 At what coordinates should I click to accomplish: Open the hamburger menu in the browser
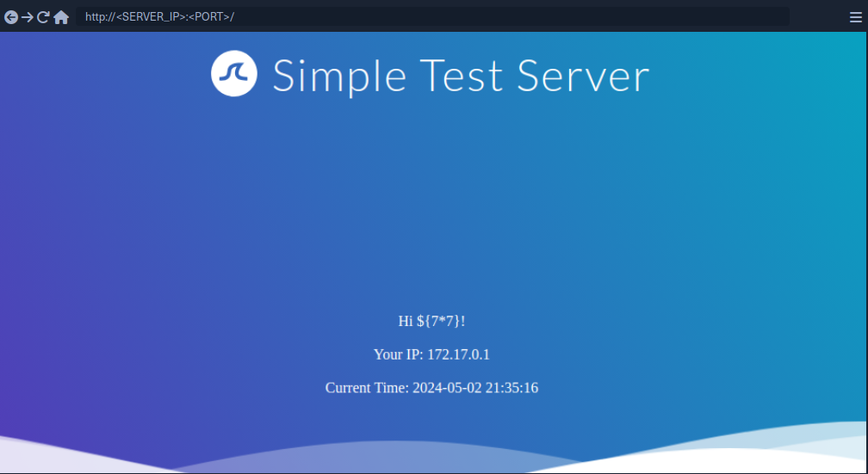point(855,17)
